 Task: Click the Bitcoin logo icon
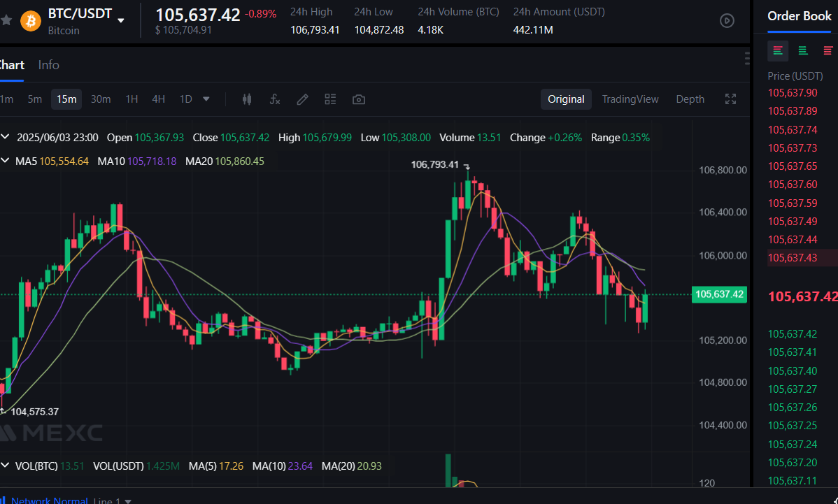(29, 20)
